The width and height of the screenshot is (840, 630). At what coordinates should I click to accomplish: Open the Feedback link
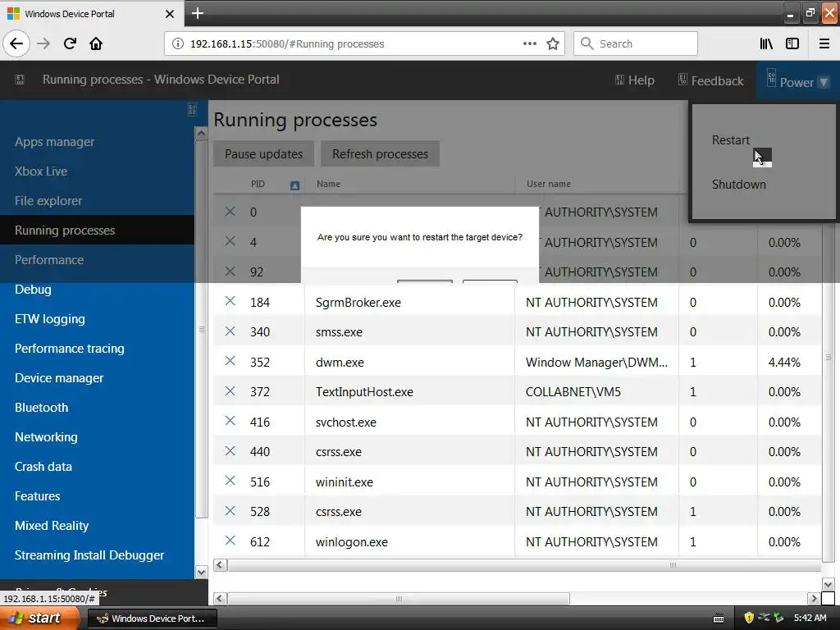(x=711, y=80)
